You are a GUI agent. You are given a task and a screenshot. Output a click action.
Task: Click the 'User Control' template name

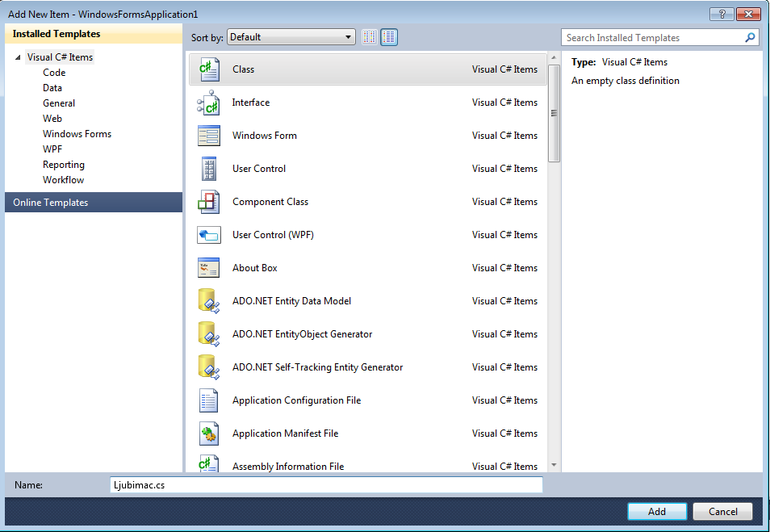tap(259, 169)
